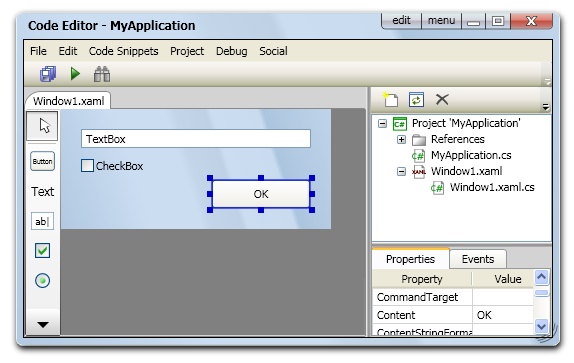Click inside the TextBox on design surface

coord(196,139)
